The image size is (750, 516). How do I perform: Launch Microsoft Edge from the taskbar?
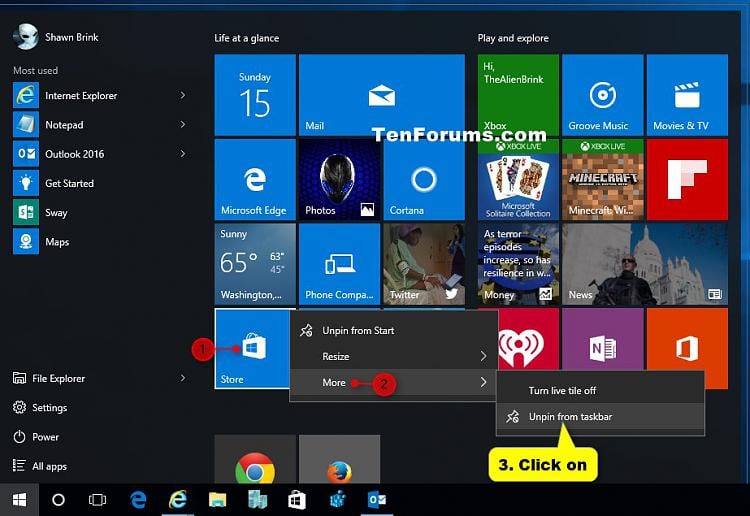138,500
